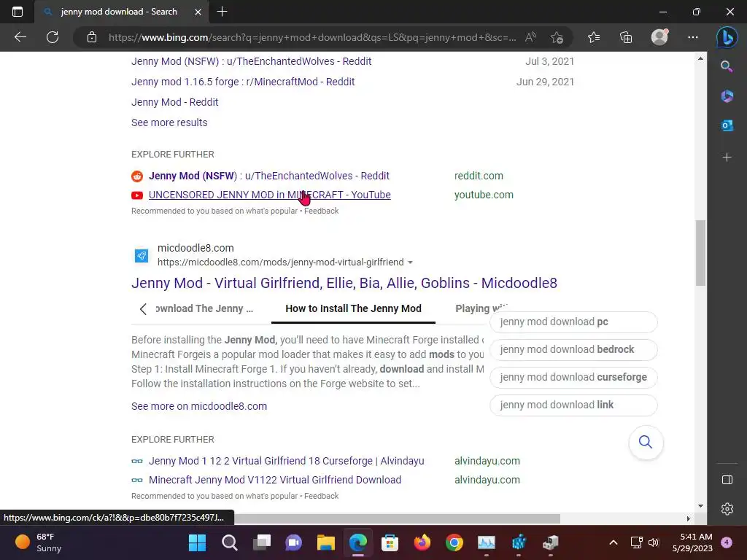747x560 pixels.
Task: Open the profile avatar menu
Action: pyautogui.click(x=659, y=37)
